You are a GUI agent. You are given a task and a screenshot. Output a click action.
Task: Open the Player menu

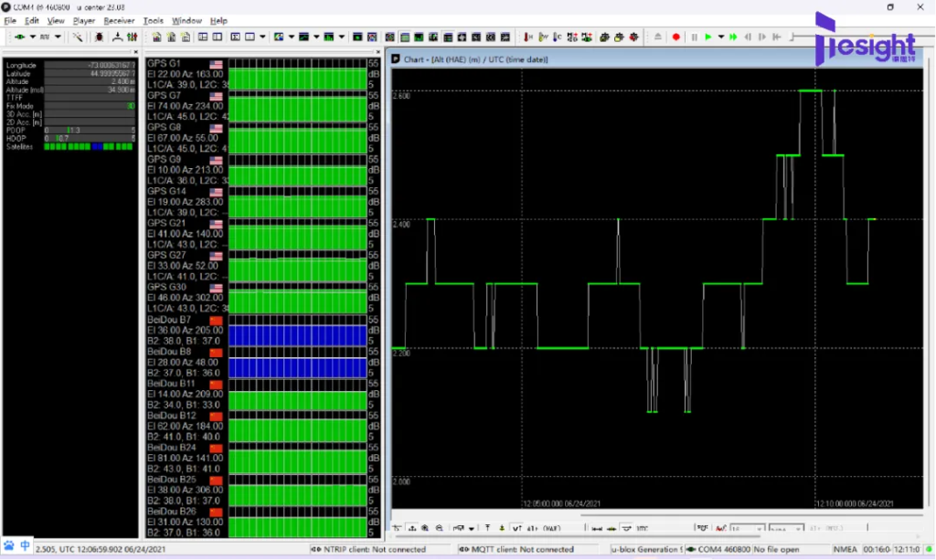[84, 21]
